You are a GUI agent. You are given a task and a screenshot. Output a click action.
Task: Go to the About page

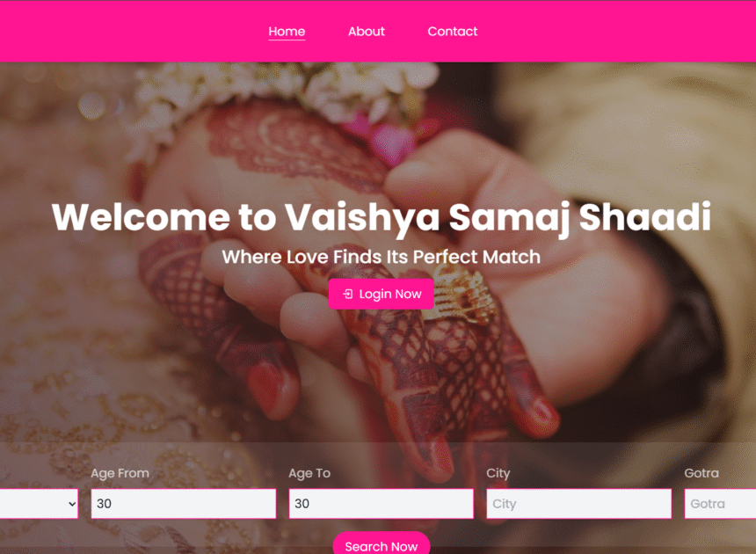pos(367,32)
